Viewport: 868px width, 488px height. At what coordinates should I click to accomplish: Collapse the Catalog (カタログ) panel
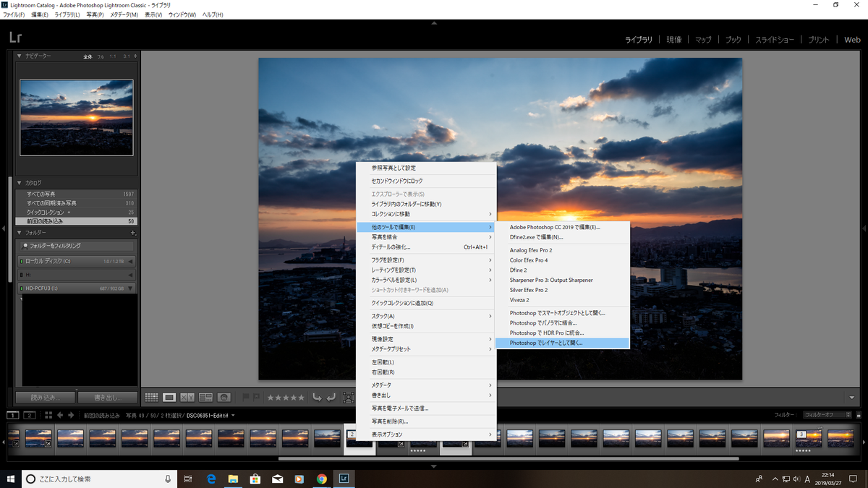(20, 183)
